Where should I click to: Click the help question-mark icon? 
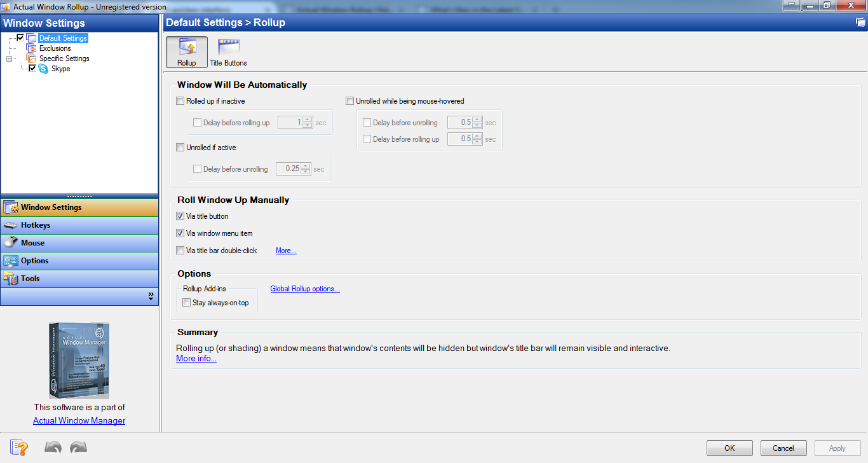pos(19,447)
